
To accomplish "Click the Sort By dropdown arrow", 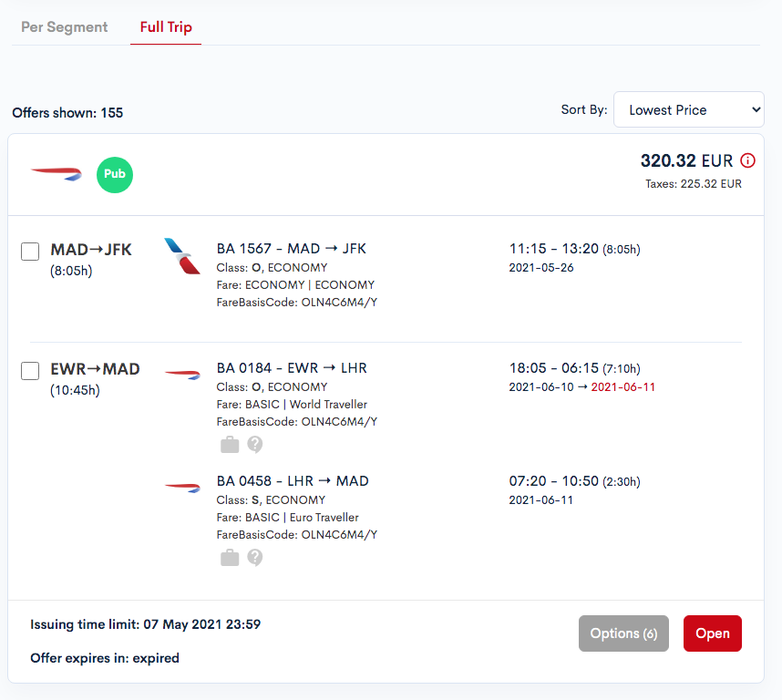I will pos(756,109).
